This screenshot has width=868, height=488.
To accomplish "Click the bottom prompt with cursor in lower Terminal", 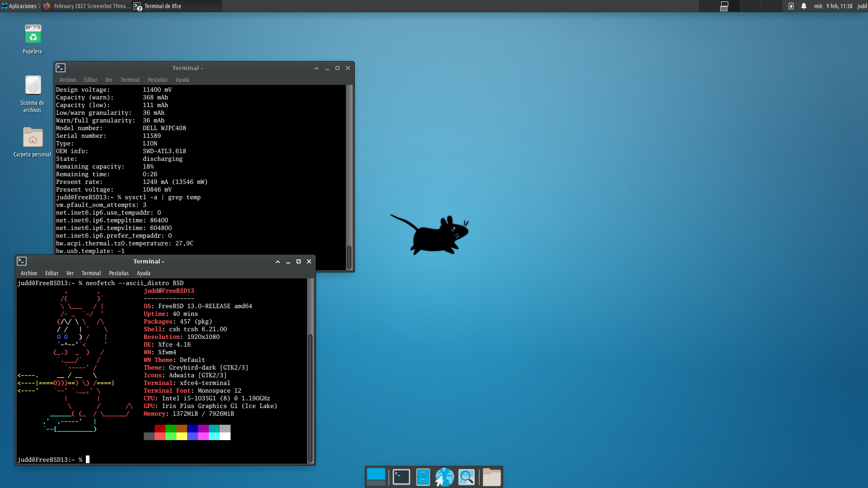I will tap(53, 460).
